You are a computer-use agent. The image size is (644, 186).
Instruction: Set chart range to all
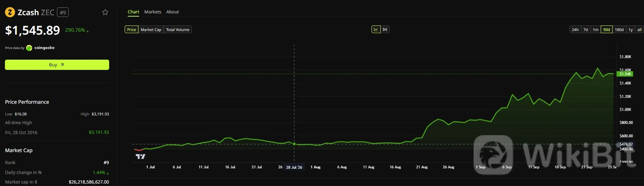coord(639,30)
